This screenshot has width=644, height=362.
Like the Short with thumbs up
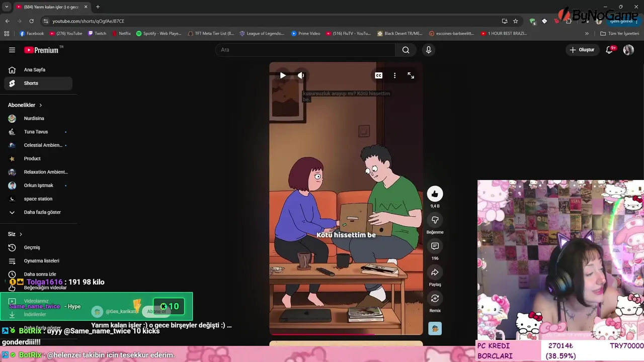[x=435, y=194]
